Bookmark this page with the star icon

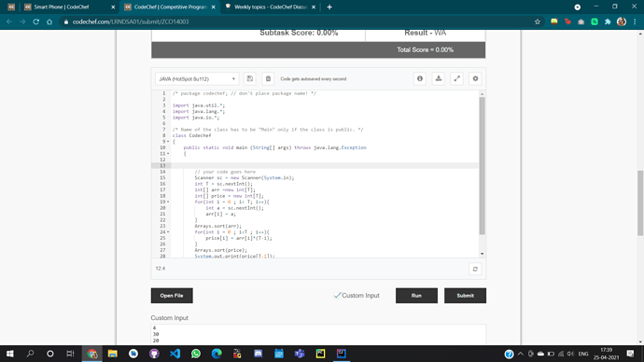(538, 21)
